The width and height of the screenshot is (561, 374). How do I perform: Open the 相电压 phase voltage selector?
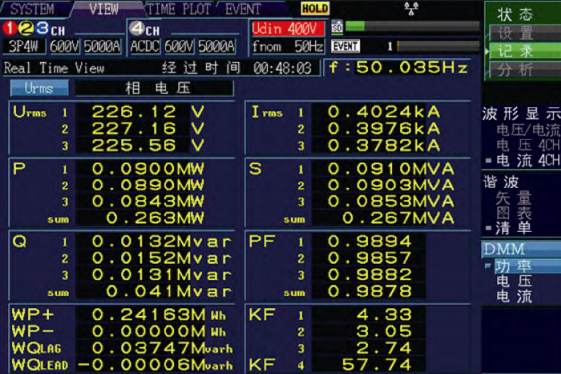click(x=154, y=88)
